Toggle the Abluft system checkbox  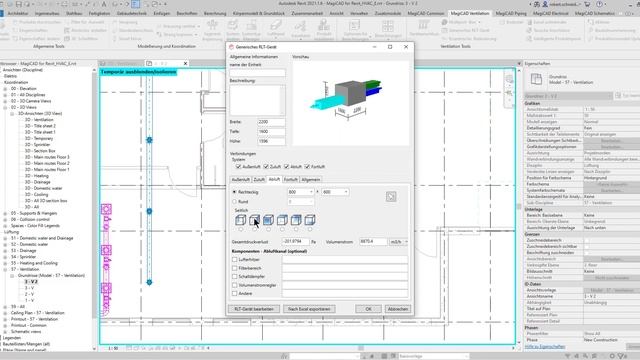coord(287,167)
